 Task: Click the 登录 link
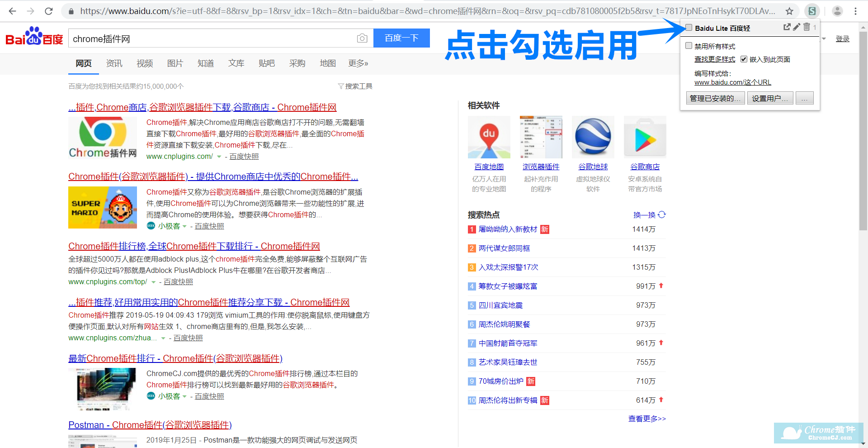[843, 39]
